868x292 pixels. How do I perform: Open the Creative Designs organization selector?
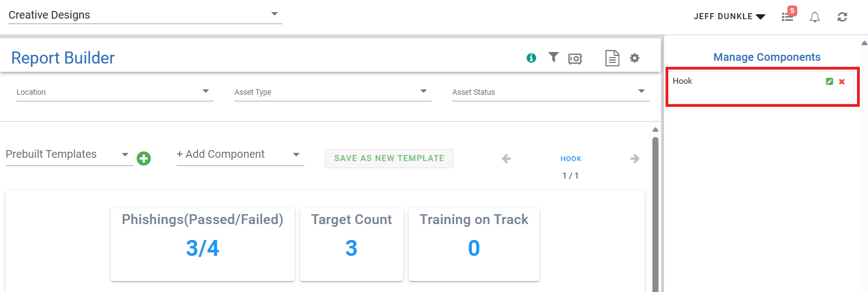(145, 15)
